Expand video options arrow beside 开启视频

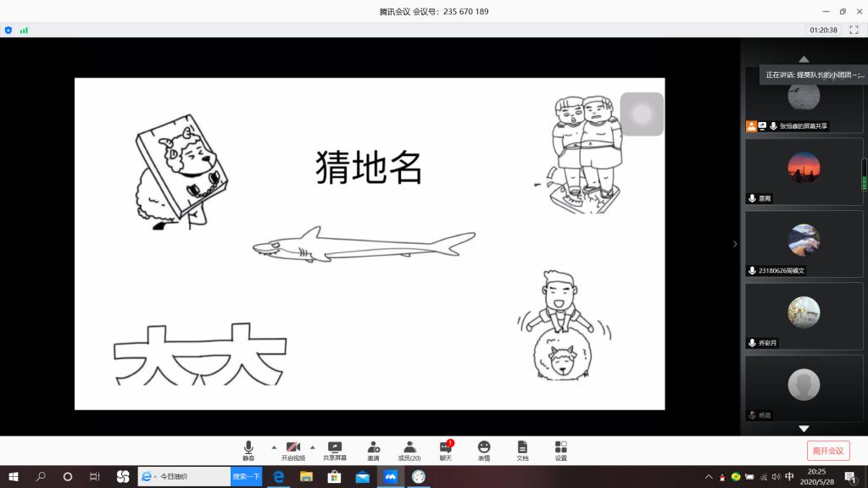(x=313, y=446)
